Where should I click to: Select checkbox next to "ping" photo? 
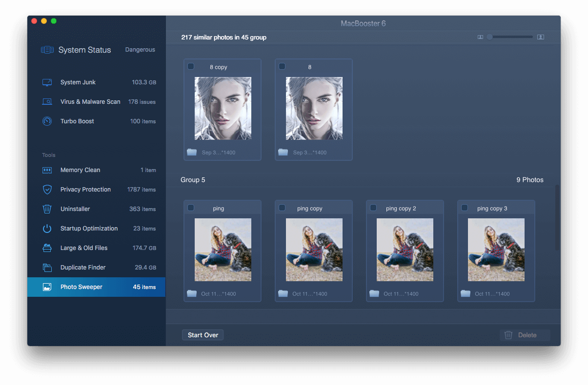[x=191, y=208]
